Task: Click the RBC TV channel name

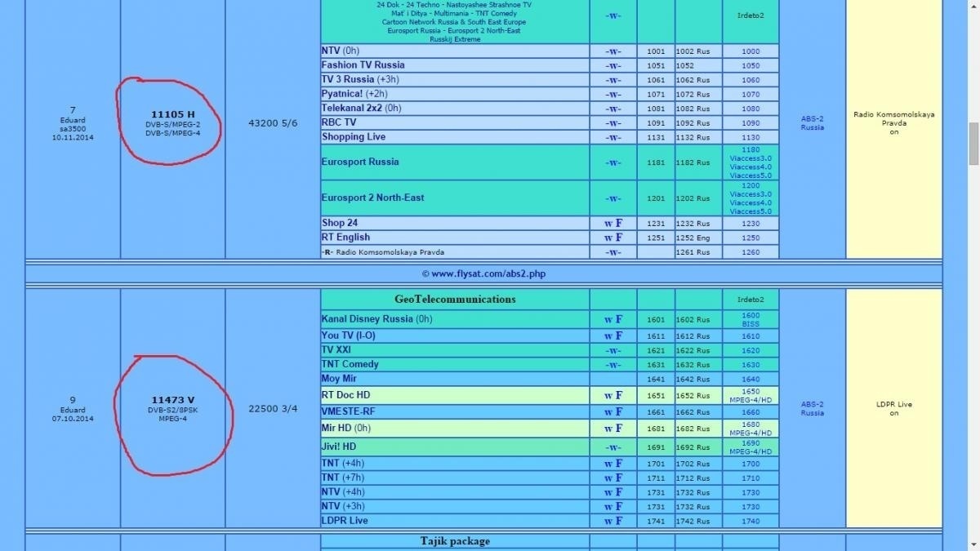Action: point(339,122)
